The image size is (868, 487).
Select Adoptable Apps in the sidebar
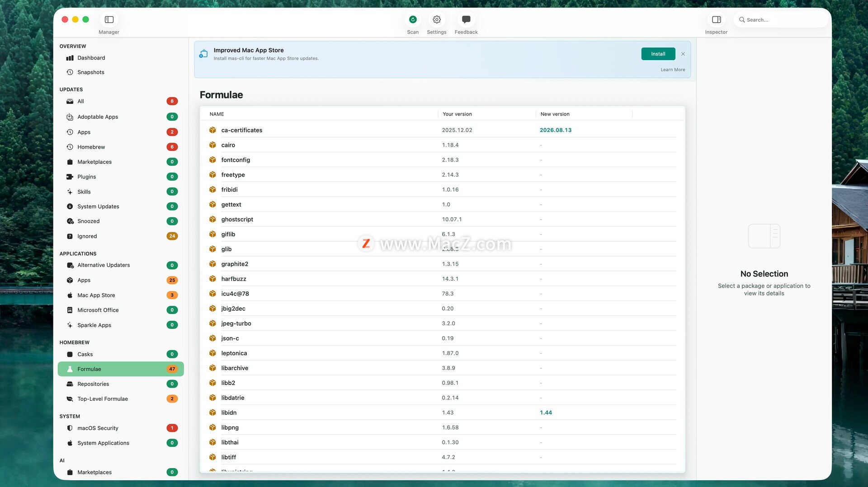(x=121, y=117)
